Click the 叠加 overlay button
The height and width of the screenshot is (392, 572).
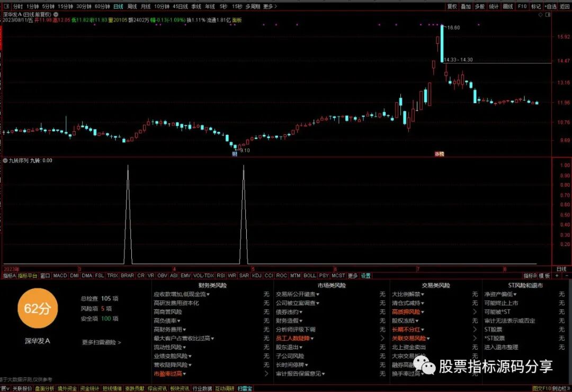point(466,6)
